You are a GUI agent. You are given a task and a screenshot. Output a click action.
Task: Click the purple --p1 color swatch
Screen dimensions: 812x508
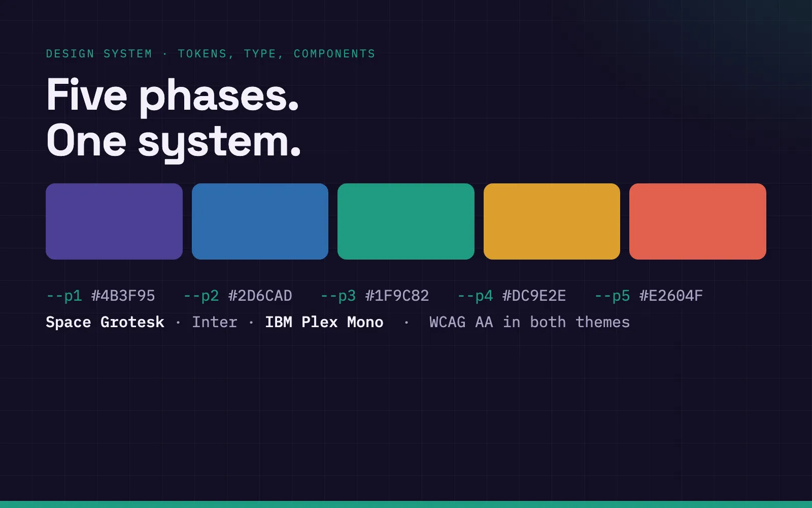[x=114, y=221]
